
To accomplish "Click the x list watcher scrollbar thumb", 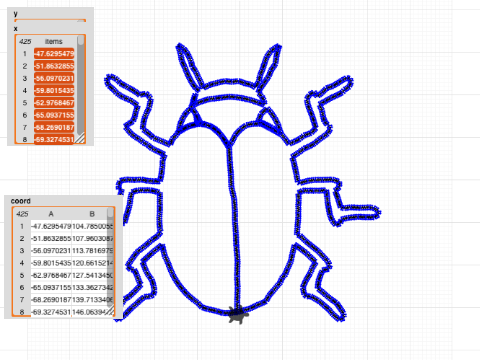I will [x=81, y=40].
